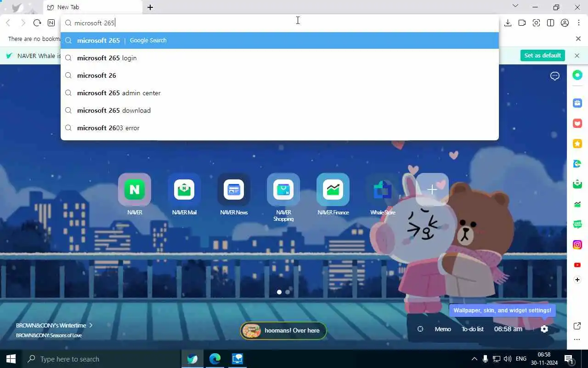Open the To-do list widget link
This screenshot has width=588, height=368.
[x=473, y=329]
